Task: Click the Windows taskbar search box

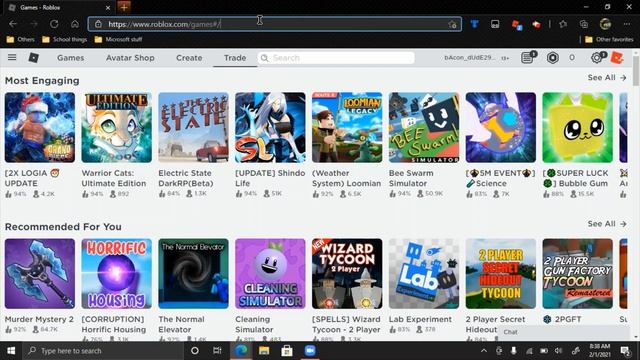Action: (x=102, y=351)
